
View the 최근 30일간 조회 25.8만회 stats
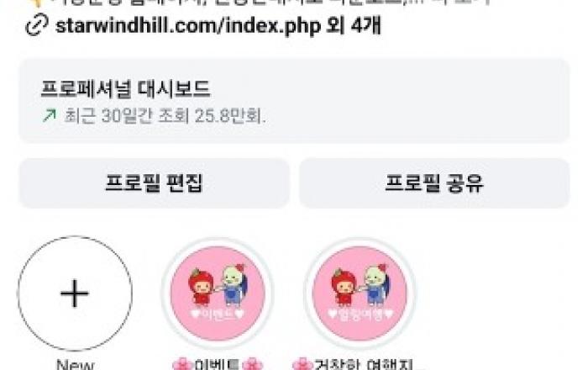click(x=165, y=116)
